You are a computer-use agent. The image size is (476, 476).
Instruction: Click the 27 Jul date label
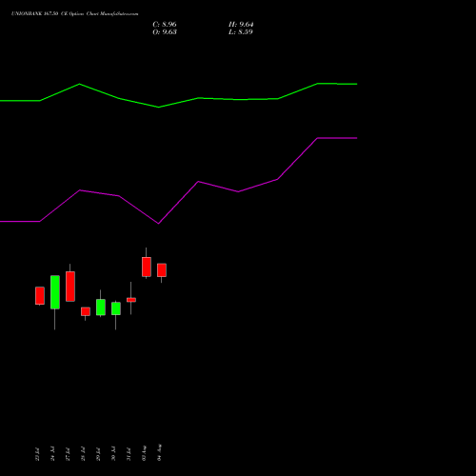click(x=68, y=454)
